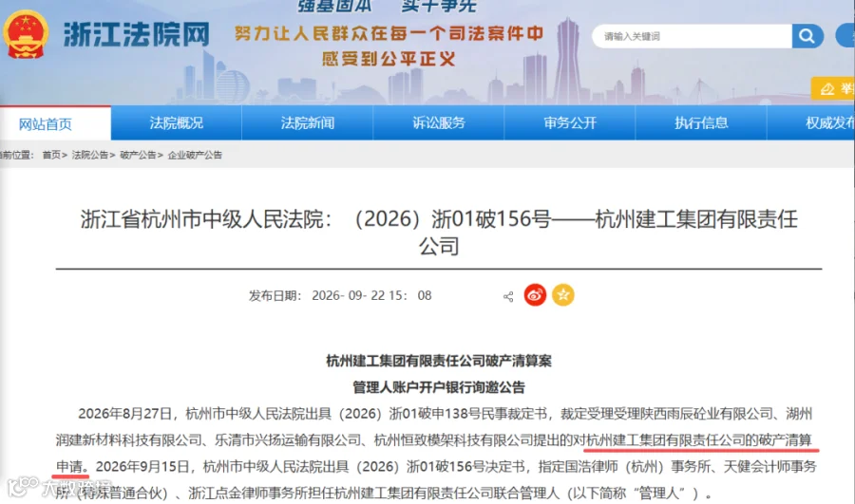Focus the keyword search input field
The height and width of the screenshot is (504, 855).
coord(693,36)
